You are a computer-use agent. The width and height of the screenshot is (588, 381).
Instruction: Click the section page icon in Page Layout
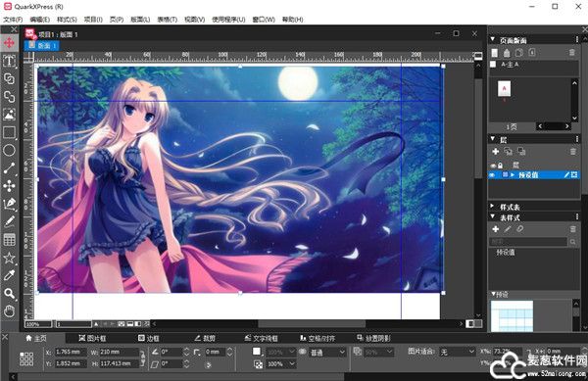tap(532, 53)
